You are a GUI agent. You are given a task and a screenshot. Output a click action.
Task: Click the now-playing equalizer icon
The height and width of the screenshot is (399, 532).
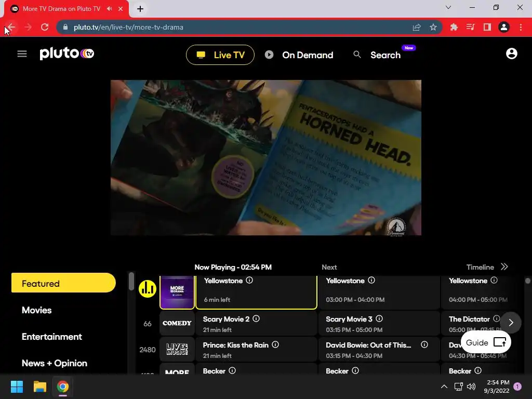(147, 289)
